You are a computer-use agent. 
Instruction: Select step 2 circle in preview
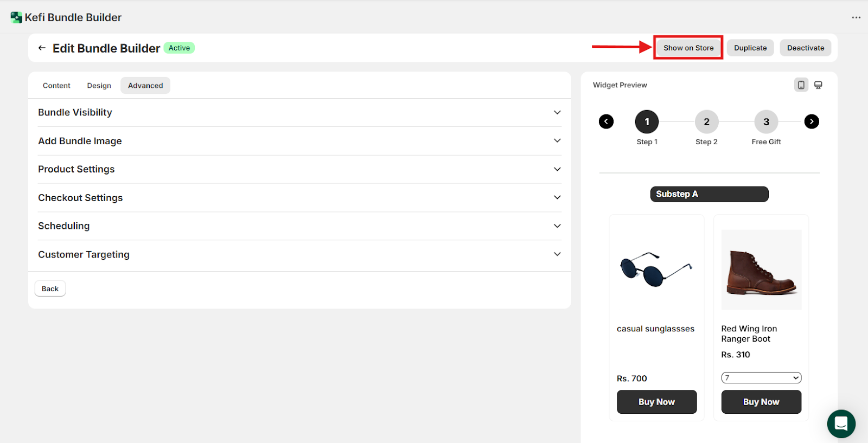706,122
